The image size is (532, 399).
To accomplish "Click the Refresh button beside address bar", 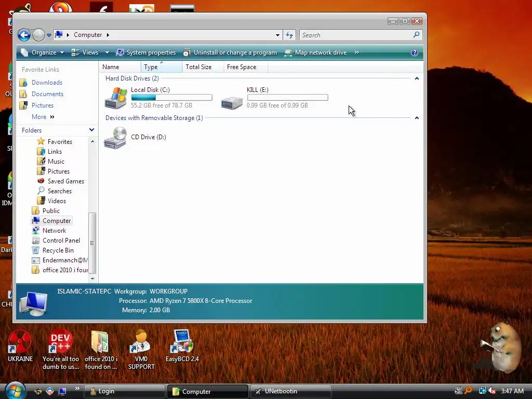I will pos(289,35).
